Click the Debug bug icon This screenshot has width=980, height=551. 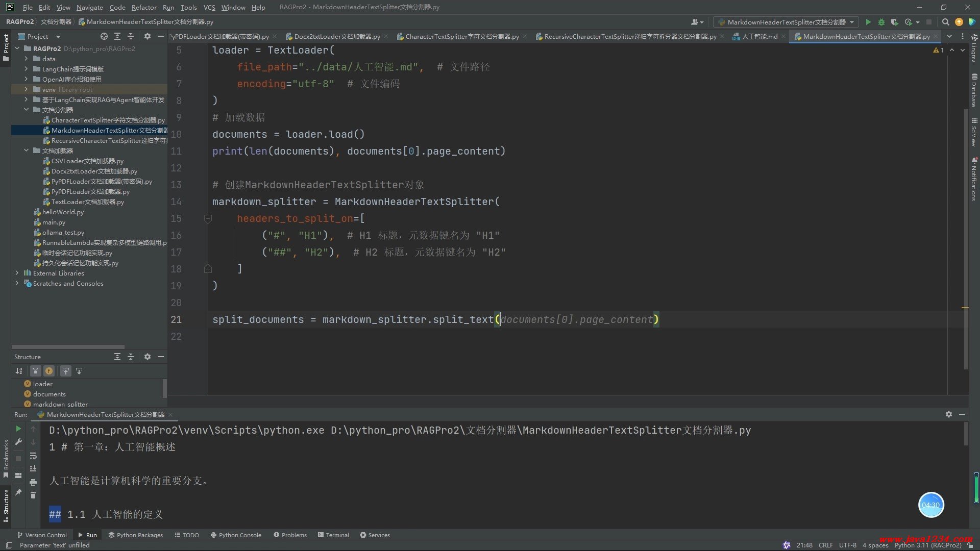coord(881,22)
